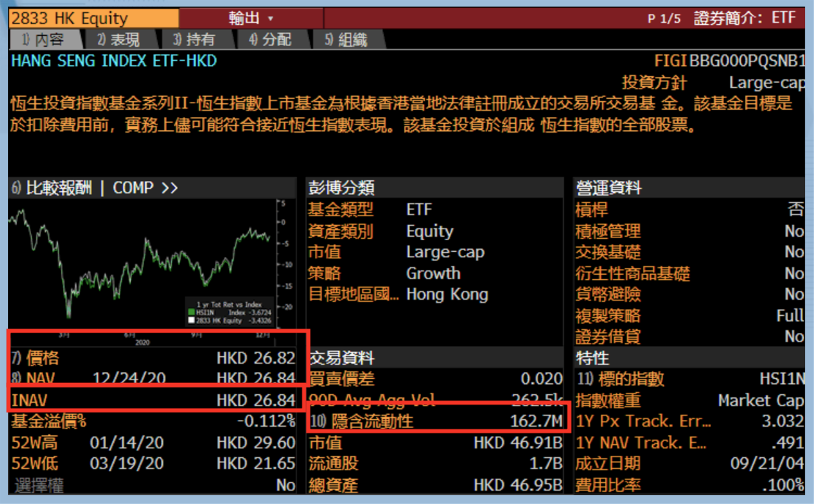Open the 持有 tab
Image resolution: width=814 pixels, height=504 pixels.
(195, 40)
